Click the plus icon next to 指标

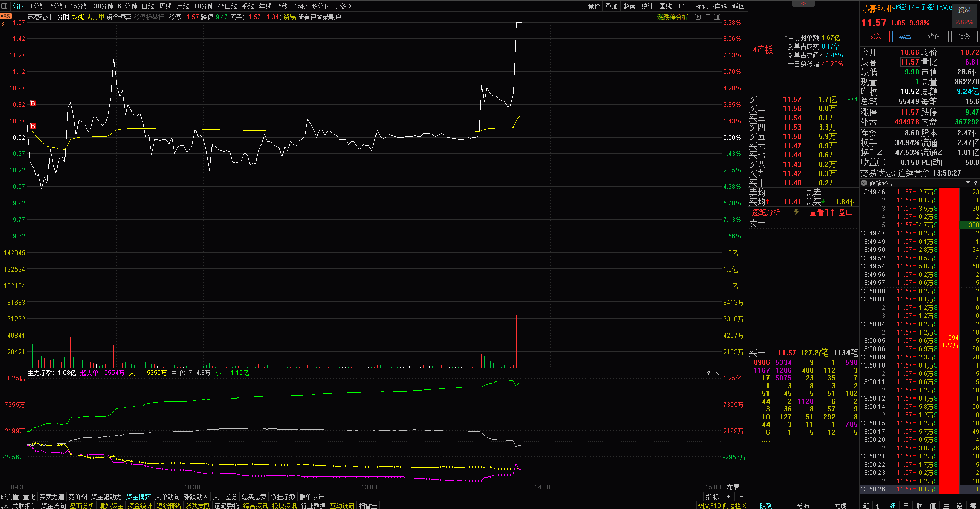729,497
